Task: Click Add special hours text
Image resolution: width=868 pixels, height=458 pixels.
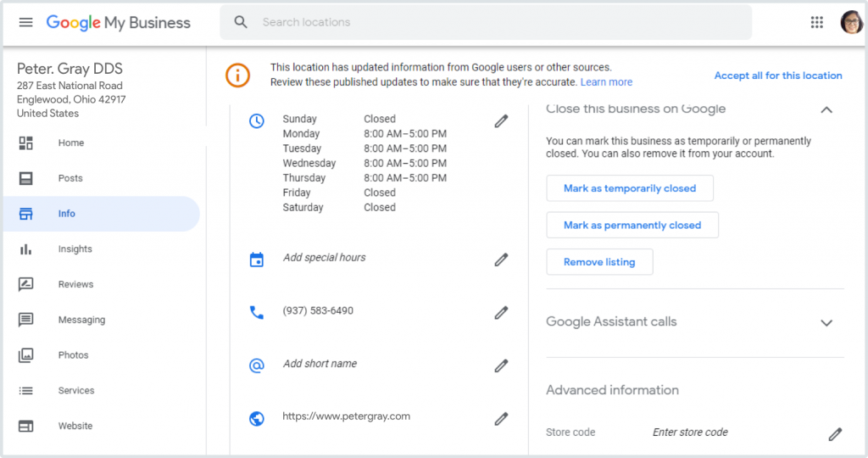Action: [x=325, y=258]
